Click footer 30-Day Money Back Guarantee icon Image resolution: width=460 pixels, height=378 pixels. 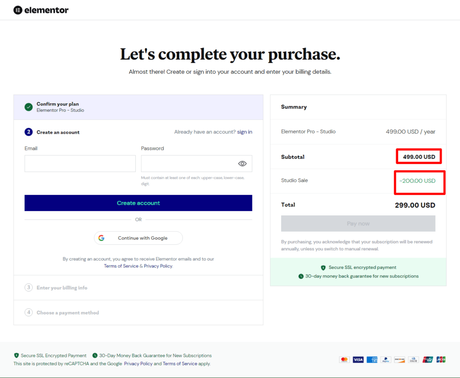click(x=95, y=355)
